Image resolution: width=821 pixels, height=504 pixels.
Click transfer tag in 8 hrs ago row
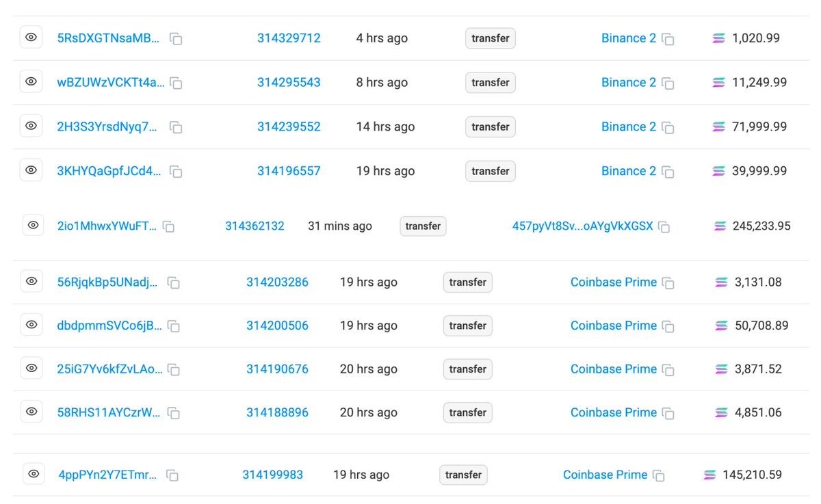point(491,83)
